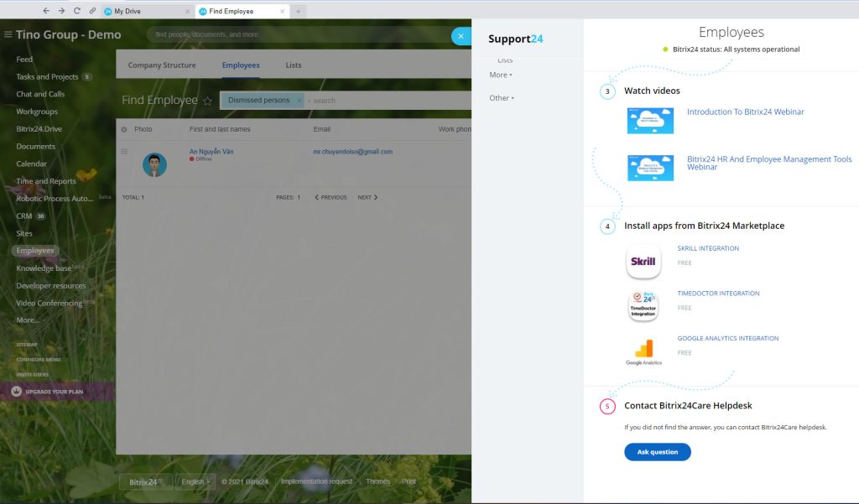Open the TimeDoctor Integration link
The width and height of the screenshot is (859, 504).
[718, 294]
